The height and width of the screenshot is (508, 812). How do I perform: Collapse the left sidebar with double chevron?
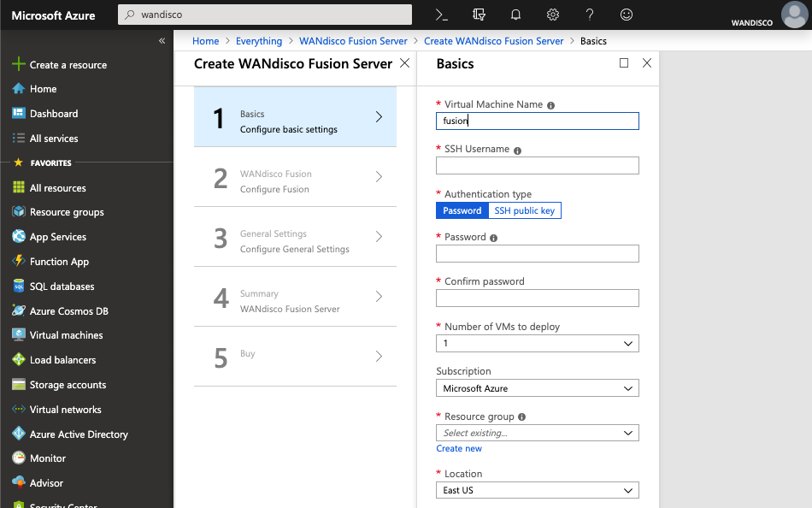pos(162,40)
